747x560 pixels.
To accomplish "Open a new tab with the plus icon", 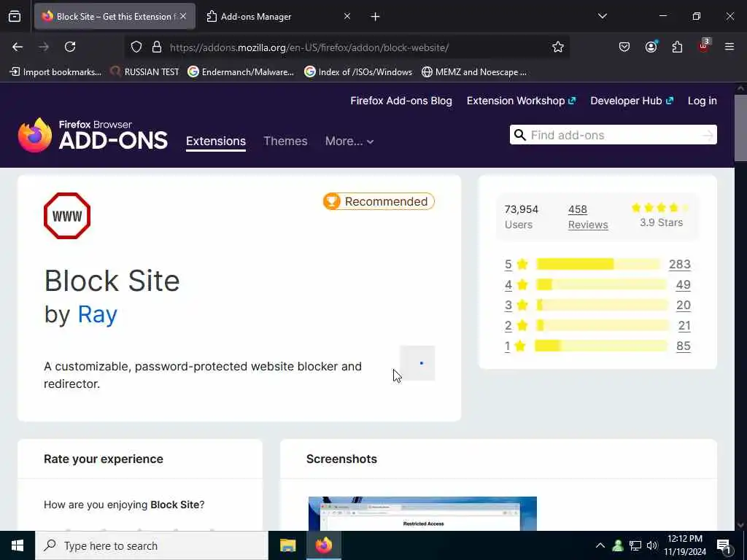I will pyautogui.click(x=376, y=17).
